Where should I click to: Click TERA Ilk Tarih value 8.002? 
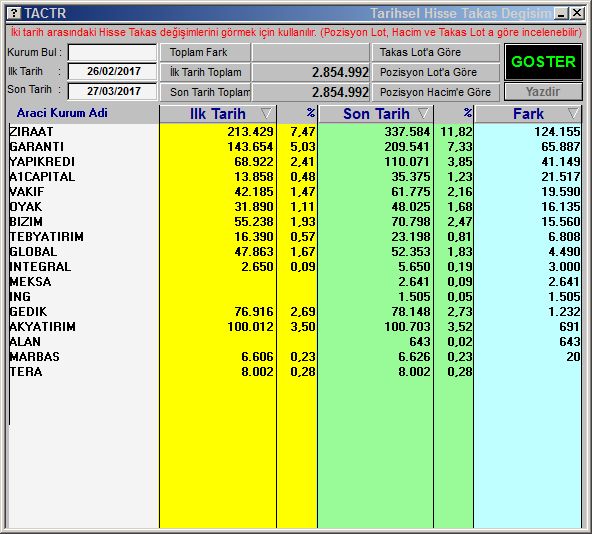pos(257,372)
